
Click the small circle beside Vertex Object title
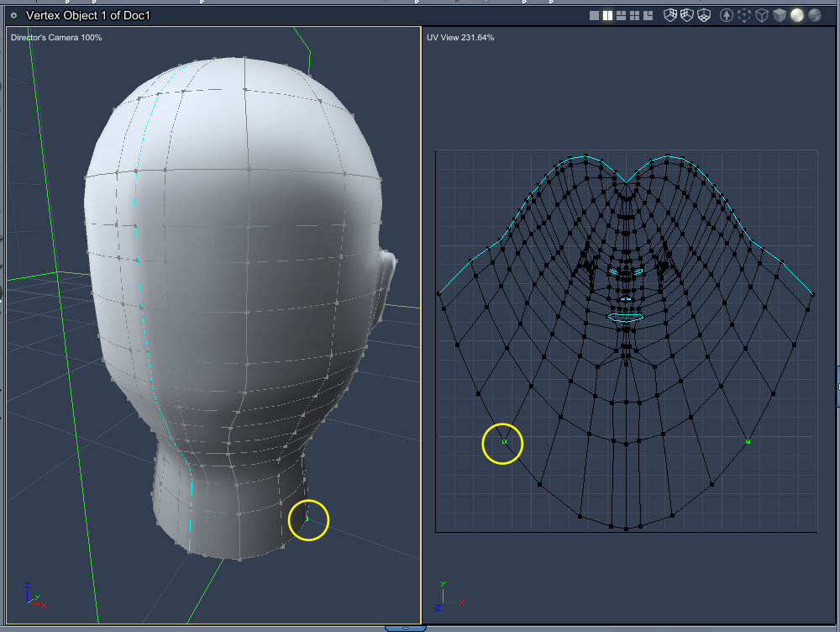[x=14, y=15]
